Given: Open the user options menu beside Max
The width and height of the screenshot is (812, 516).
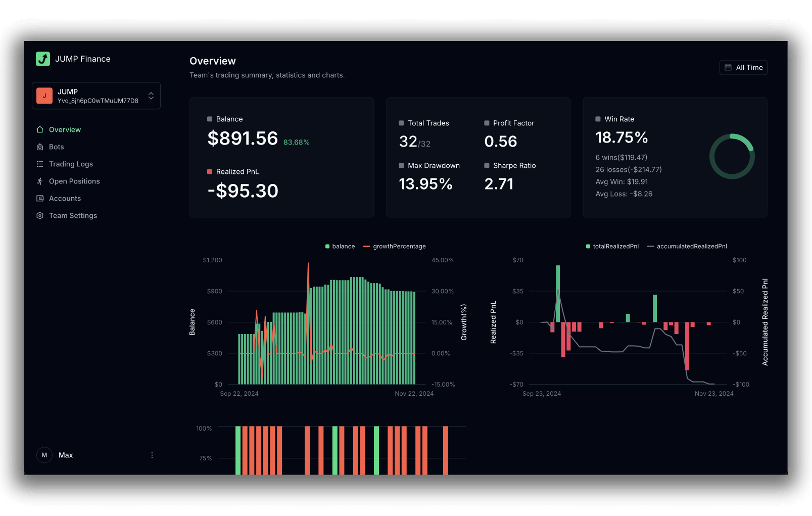Looking at the screenshot, I should [x=152, y=455].
